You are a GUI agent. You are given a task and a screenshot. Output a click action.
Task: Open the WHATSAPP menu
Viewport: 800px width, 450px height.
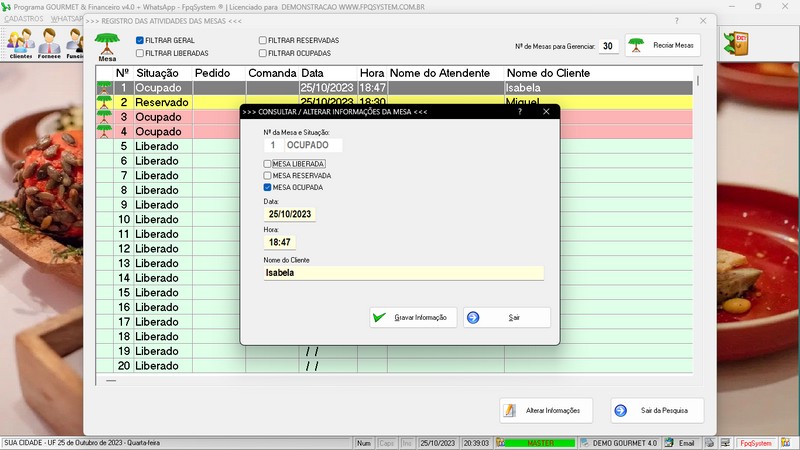[x=66, y=18]
